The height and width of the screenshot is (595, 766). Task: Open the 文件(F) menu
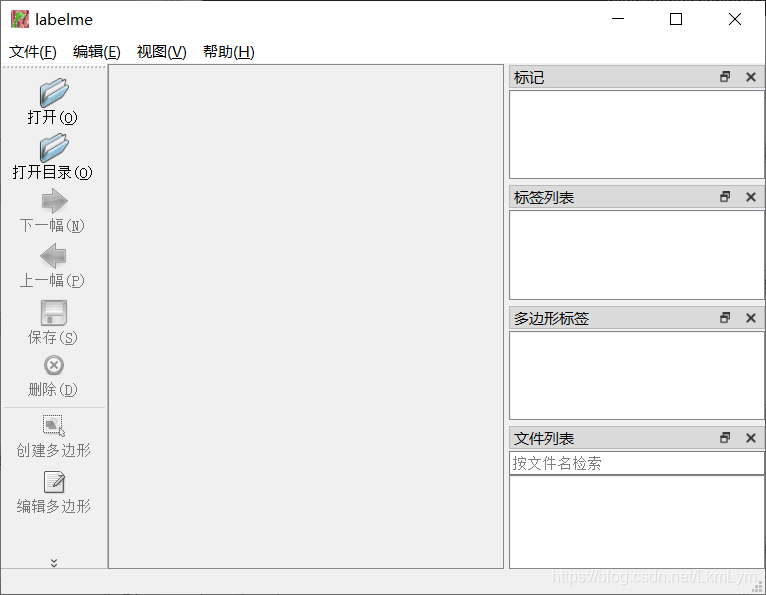[33, 52]
